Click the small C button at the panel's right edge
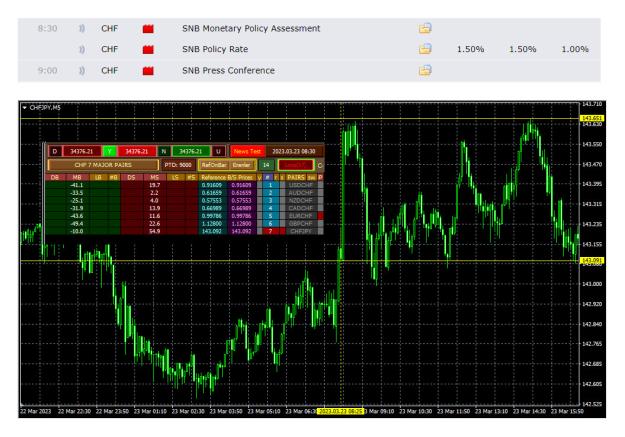This screenshot has width=625, height=437. coord(320,165)
